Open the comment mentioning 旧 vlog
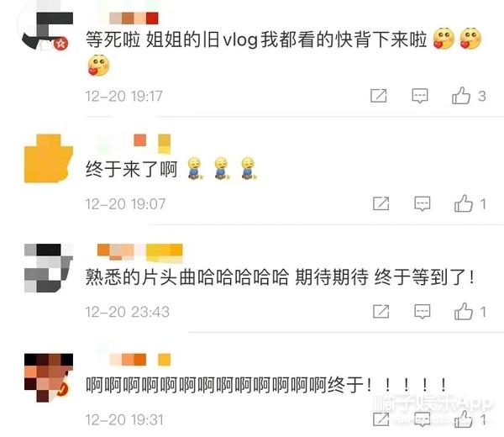Screen dimensions: 504x437 point(284,51)
